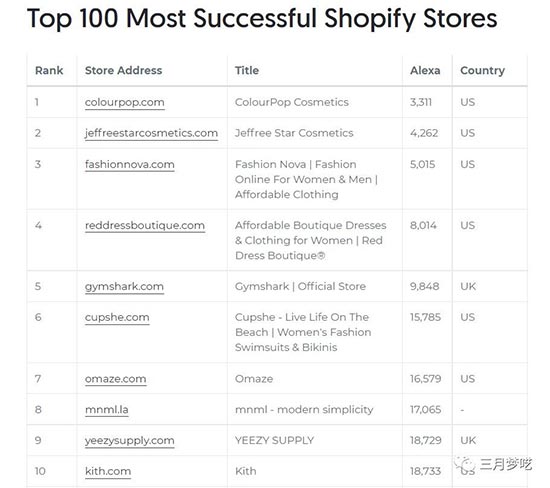Open the colourpop.com store link

125,102
